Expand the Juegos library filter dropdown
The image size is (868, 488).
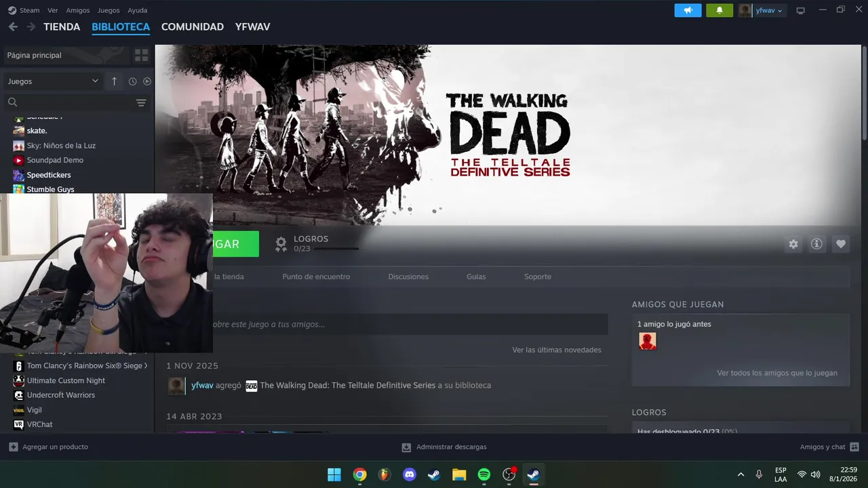[x=53, y=81]
